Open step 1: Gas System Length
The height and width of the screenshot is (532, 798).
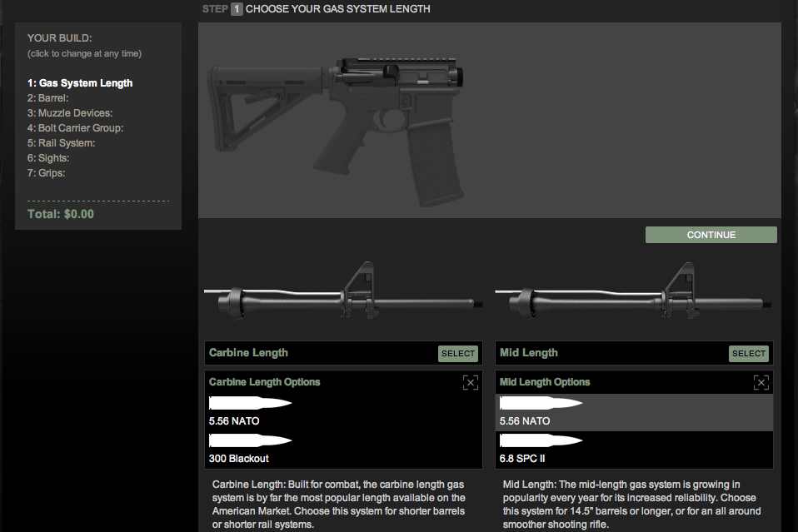[x=80, y=83]
